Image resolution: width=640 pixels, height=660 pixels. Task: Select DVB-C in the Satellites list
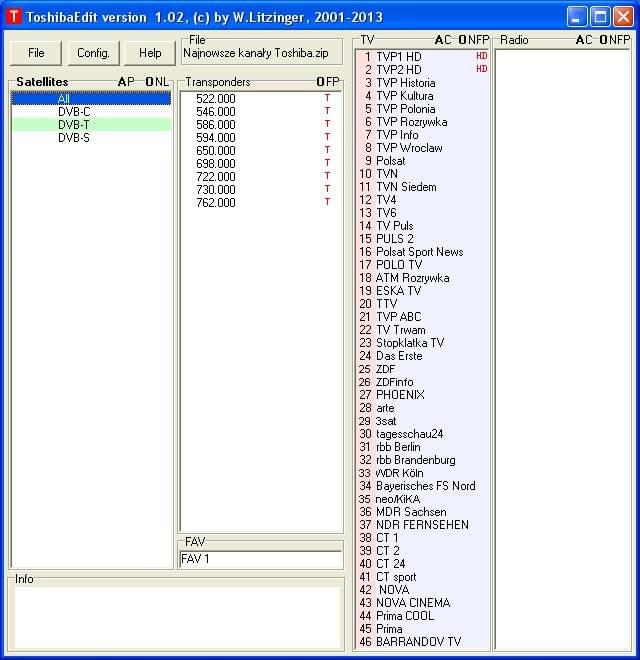(91, 112)
